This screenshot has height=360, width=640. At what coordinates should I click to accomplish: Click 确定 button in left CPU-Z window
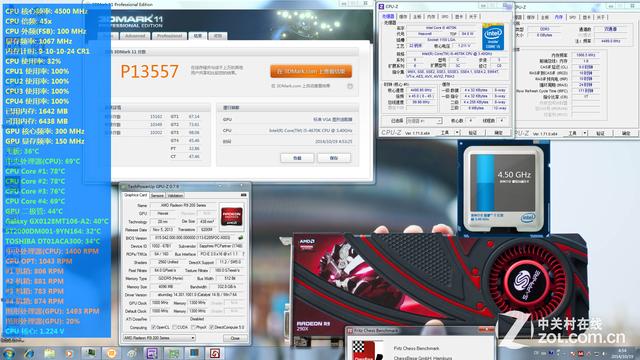(x=498, y=133)
